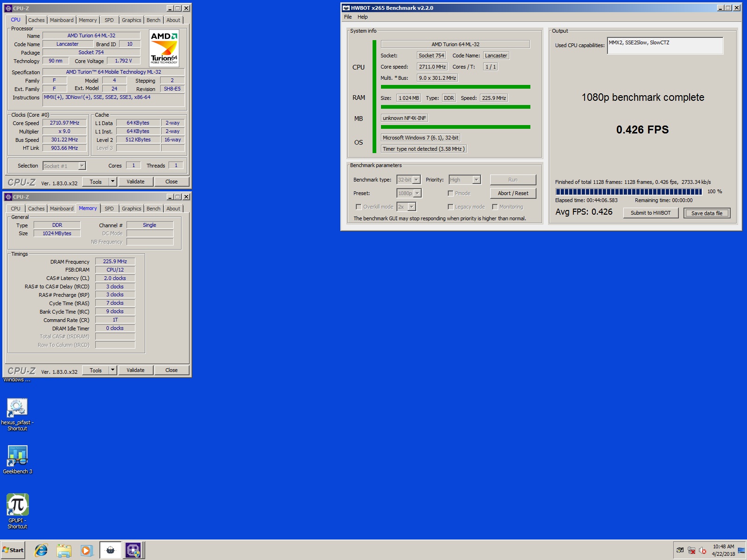Click bottom CPU-Z title bar icon

point(8,196)
